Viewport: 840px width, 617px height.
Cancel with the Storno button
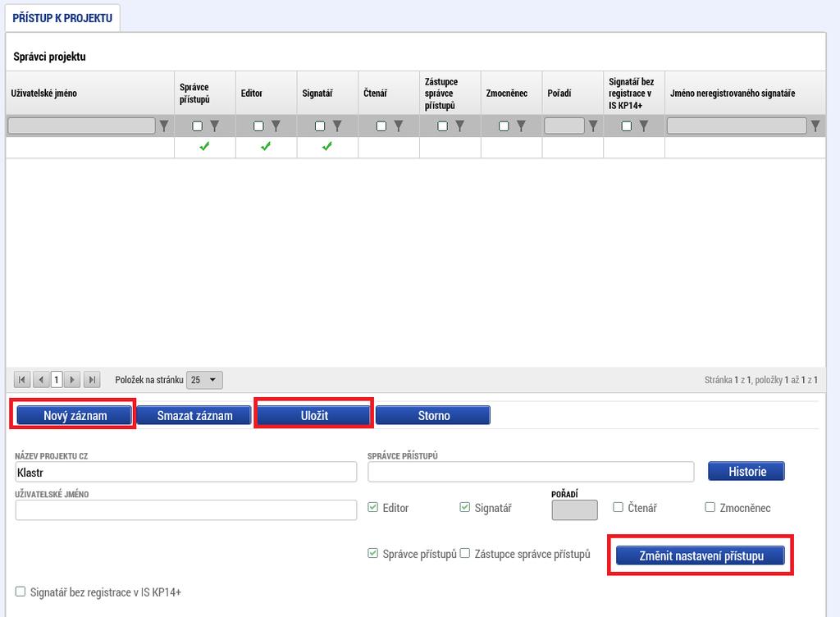[433, 416]
